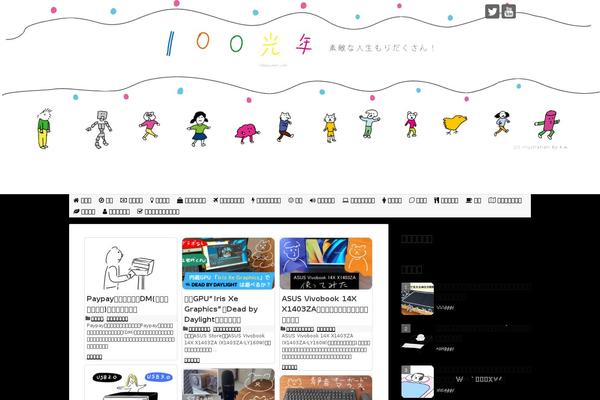Open the Iris Xe Graphics article thumbnail
Viewport: 600px width, 400px height.
point(228,263)
